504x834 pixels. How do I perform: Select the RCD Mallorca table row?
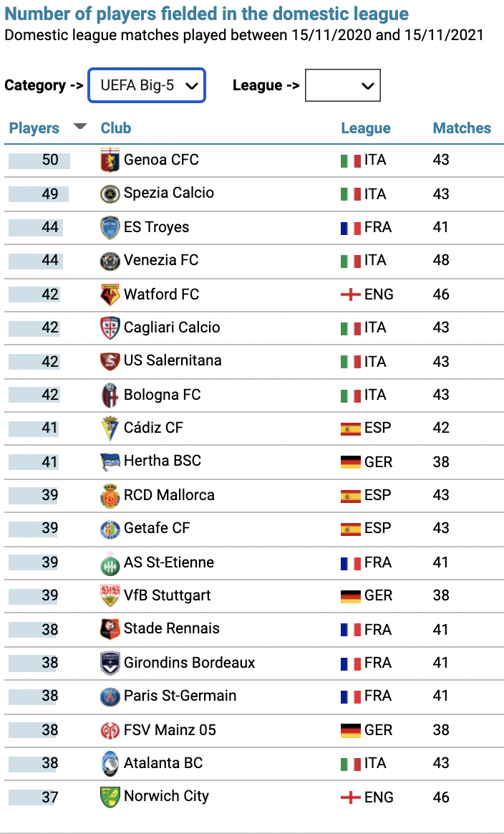tap(254, 496)
